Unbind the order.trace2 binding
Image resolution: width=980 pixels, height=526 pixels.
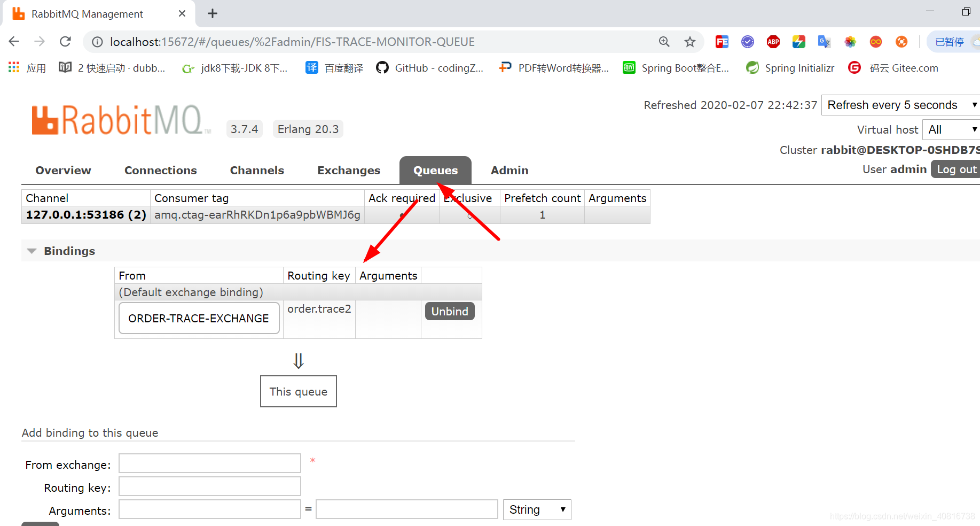[x=450, y=311]
